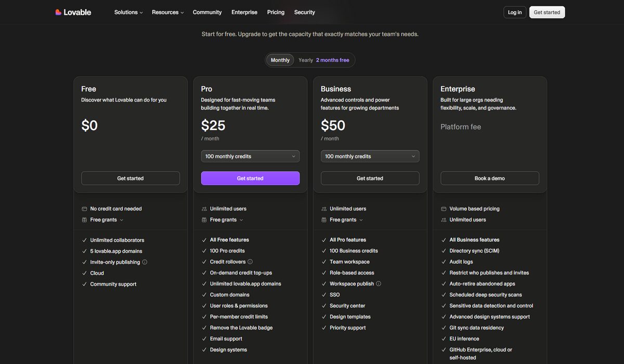Open Pricing nav item
Viewport: 624px width, 364px height.
click(276, 12)
